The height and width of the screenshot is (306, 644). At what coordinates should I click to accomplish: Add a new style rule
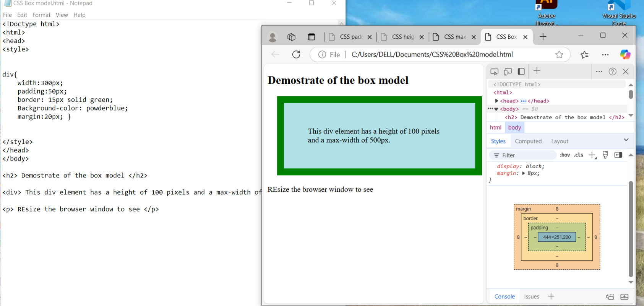click(592, 155)
